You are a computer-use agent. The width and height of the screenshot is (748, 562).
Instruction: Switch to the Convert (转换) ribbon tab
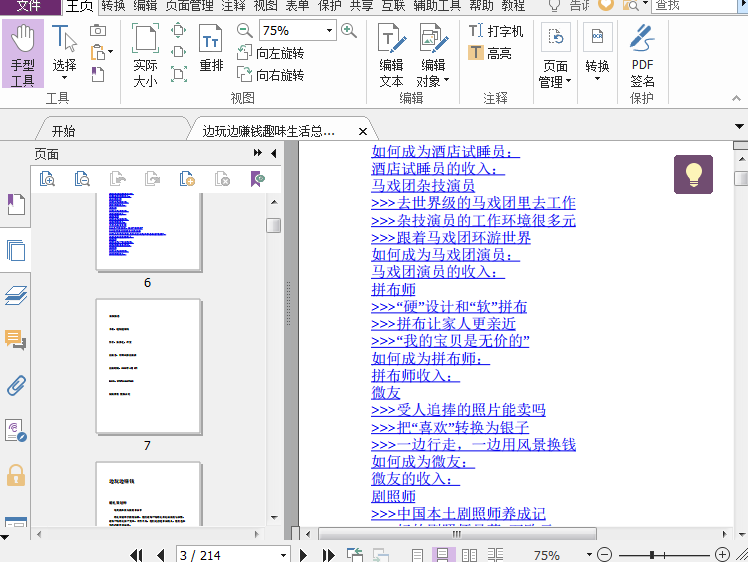tap(114, 6)
